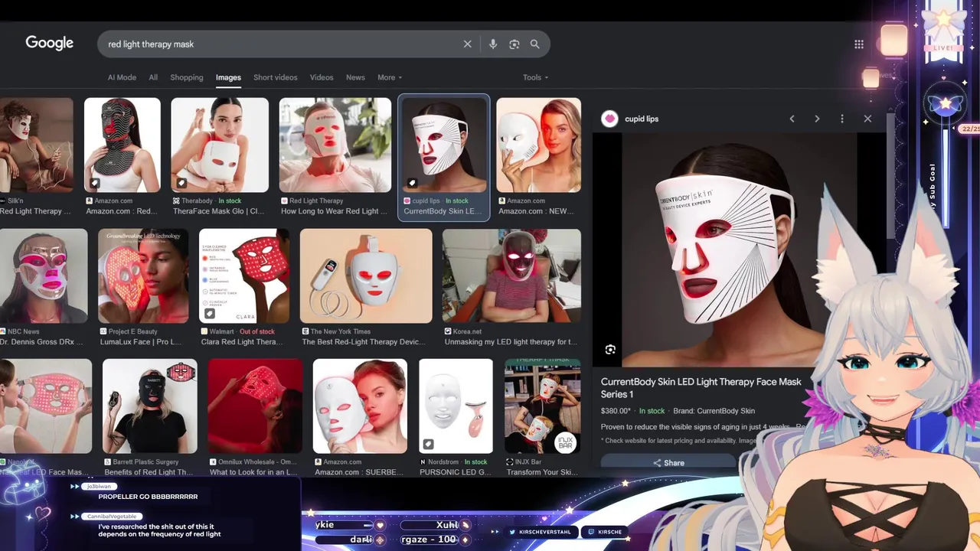Click CannibalVegetable chat username
The image size is (980, 551).
(113, 517)
